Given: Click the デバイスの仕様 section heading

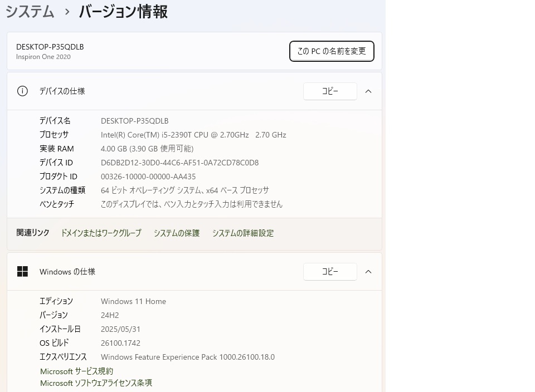Looking at the screenshot, I should [x=62, y=91].
